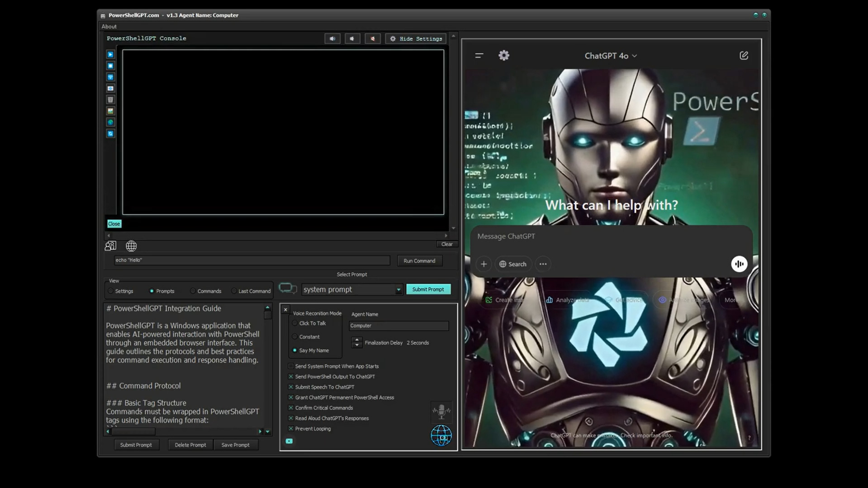
Task: Open the ChatGPT gear settings icon
Action: click(504, 55)
